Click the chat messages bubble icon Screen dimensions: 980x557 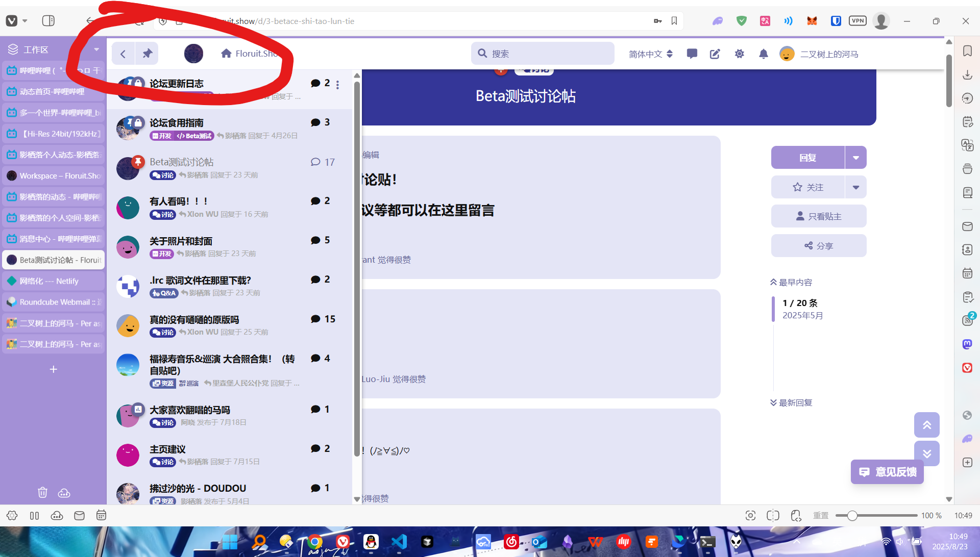[692, 54]
